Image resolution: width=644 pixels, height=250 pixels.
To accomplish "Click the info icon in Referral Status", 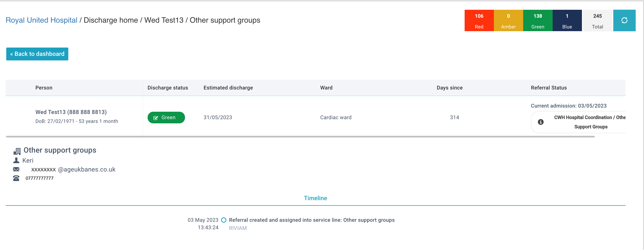I will pos(540,122).
